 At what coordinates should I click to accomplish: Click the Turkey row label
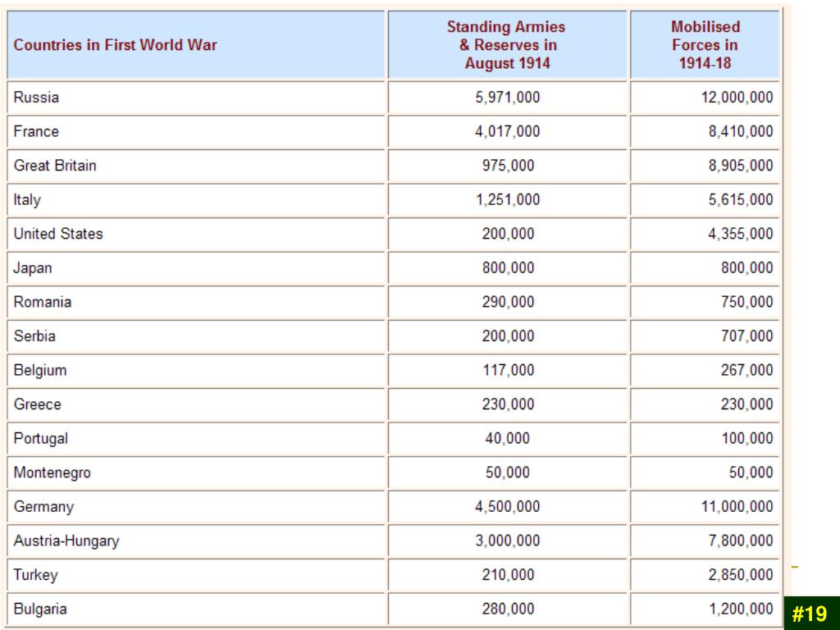click(35, 575)
